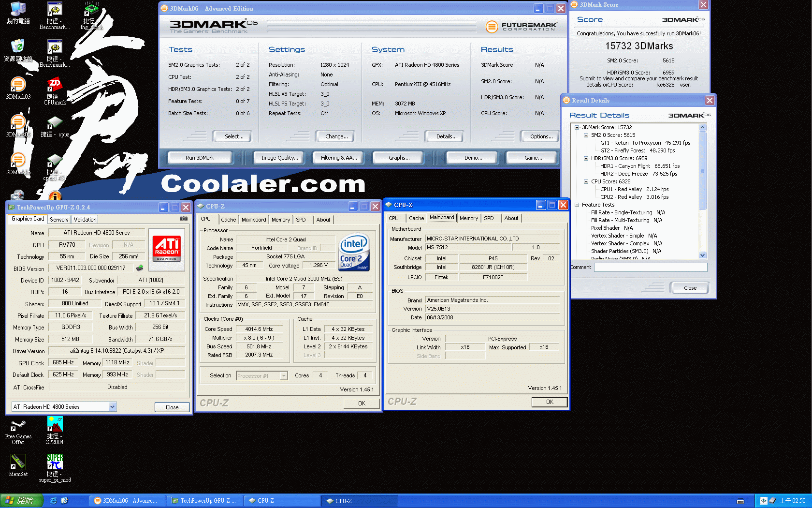Switch to the Sensors tab in GPU-Z
Image resolution: width=812 pixels, height=508 pixels.
pos(59,220)
